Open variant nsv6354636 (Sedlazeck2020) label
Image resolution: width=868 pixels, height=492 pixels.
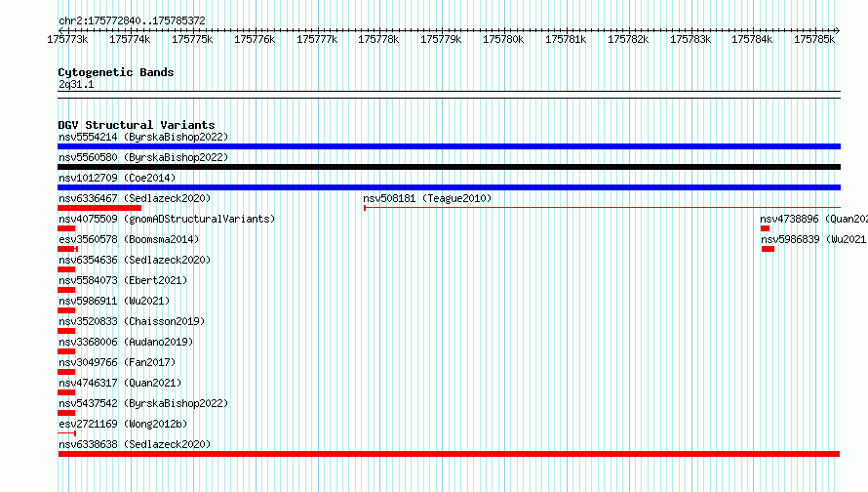(135, 260)
